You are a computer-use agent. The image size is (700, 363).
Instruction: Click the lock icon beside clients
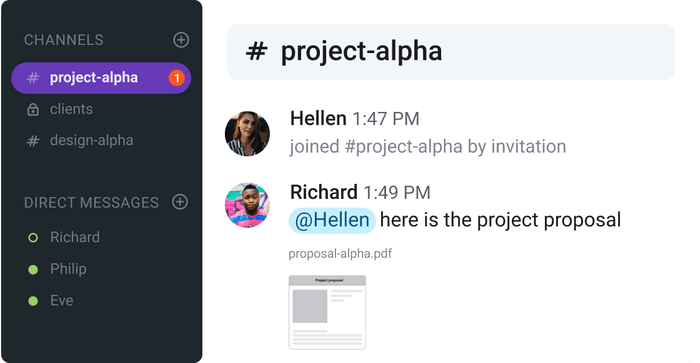33,109
